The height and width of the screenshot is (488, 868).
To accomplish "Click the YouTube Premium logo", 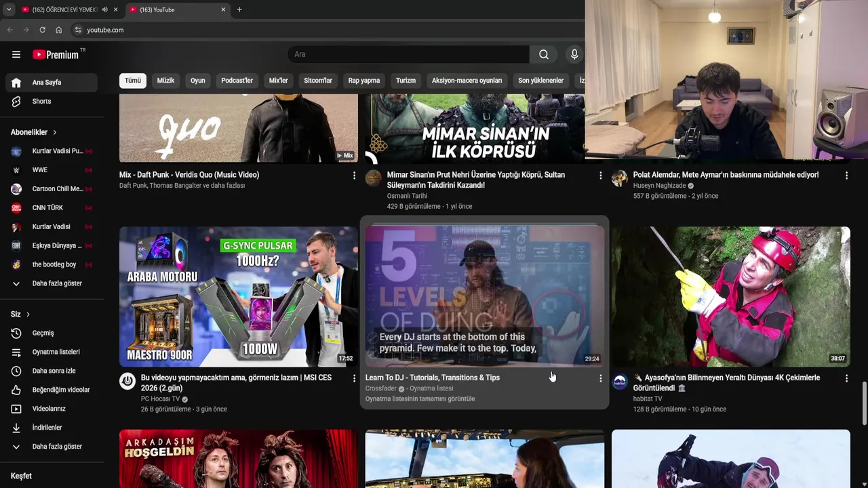I will coord(56,54).
